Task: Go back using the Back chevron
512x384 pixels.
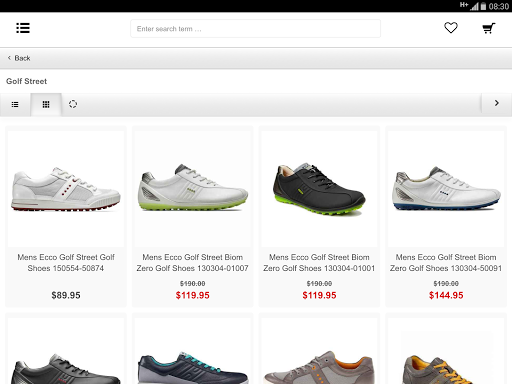Action: click(x=19, y=58)
